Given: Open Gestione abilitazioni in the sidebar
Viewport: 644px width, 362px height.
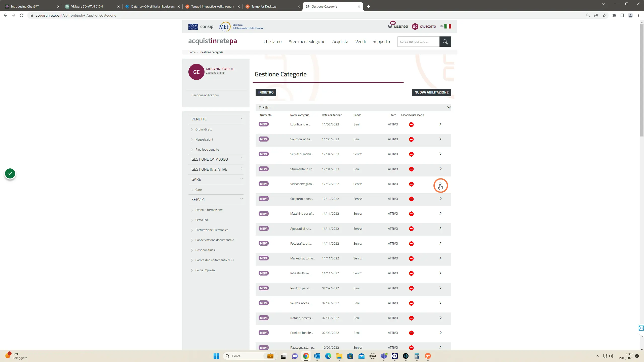Looking at the screenshot, I should click(x=205, y=95).
